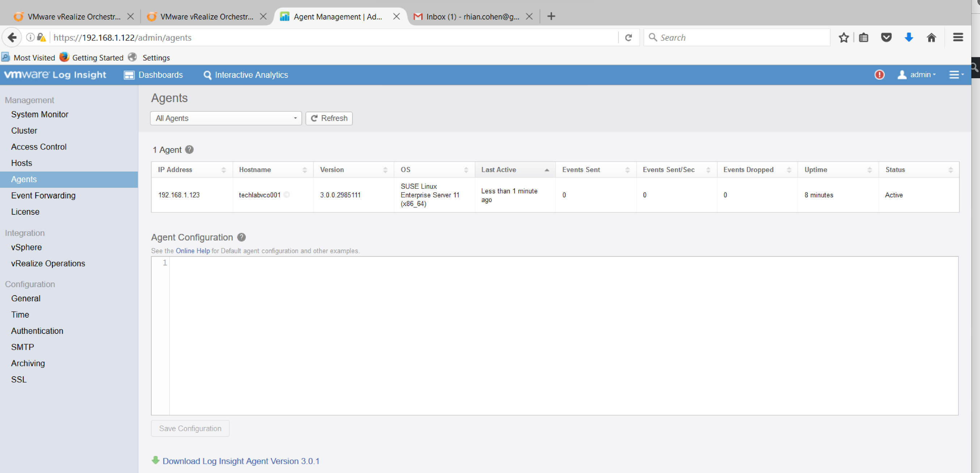Sort table by Events Sent/Sec column
Viewport: 980px width, 473px height.
[676, 169]
